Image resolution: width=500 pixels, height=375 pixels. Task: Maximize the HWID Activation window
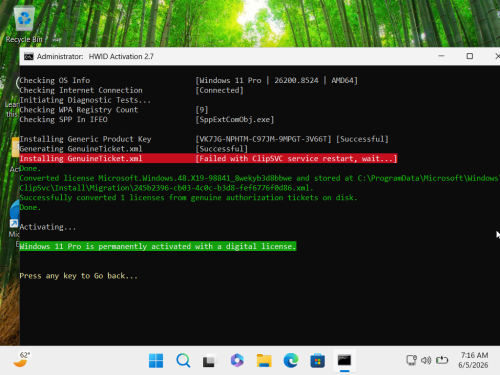470,56
